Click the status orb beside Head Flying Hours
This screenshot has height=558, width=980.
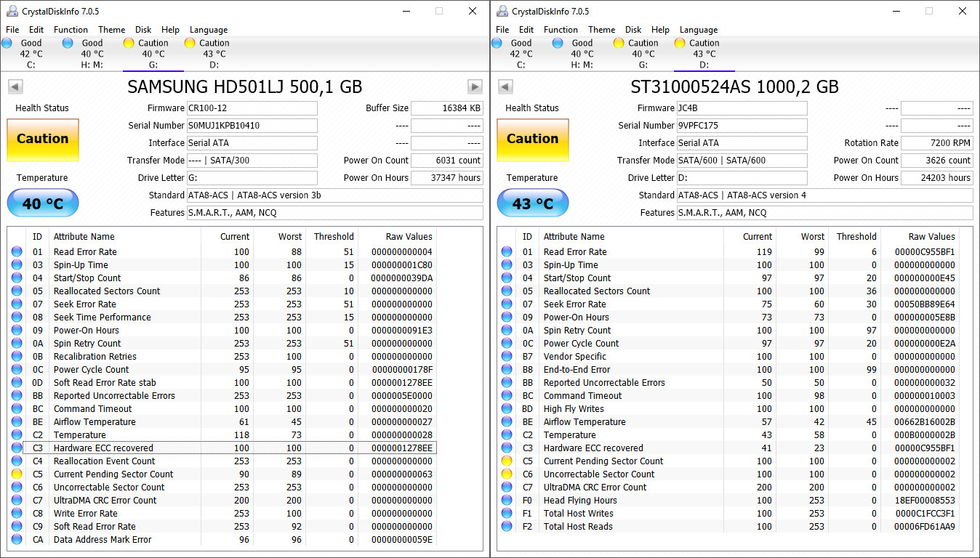coord(507,501)
